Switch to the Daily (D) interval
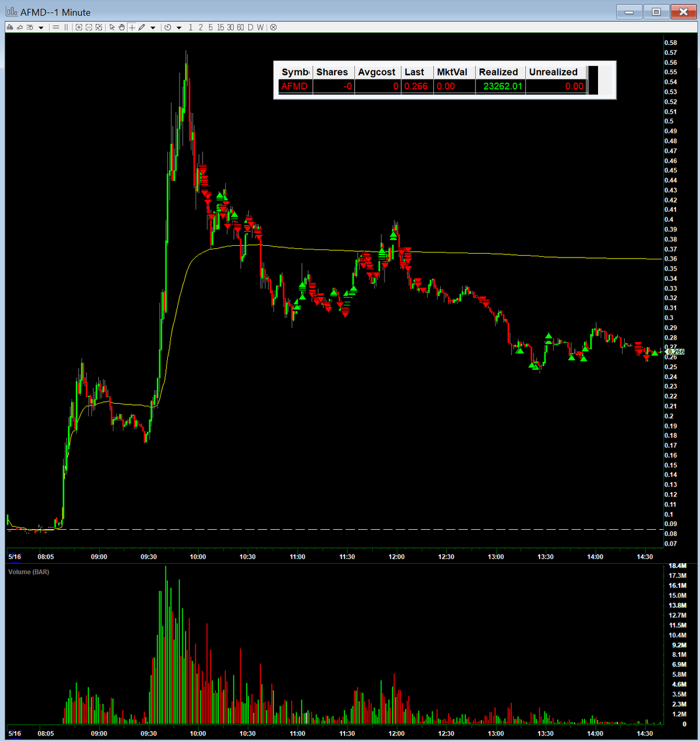 point(251,27)
